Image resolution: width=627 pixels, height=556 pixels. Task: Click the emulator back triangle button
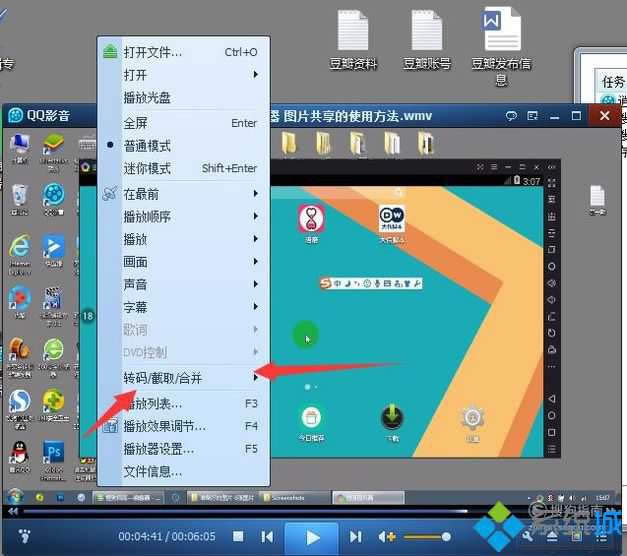(552, 399)
